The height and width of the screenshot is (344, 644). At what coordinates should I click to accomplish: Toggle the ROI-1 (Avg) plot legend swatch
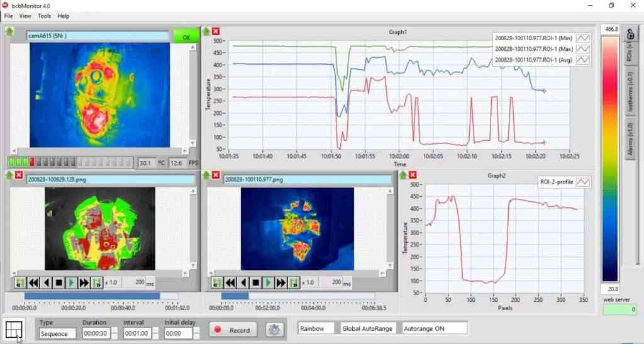(x=583, y=60)
